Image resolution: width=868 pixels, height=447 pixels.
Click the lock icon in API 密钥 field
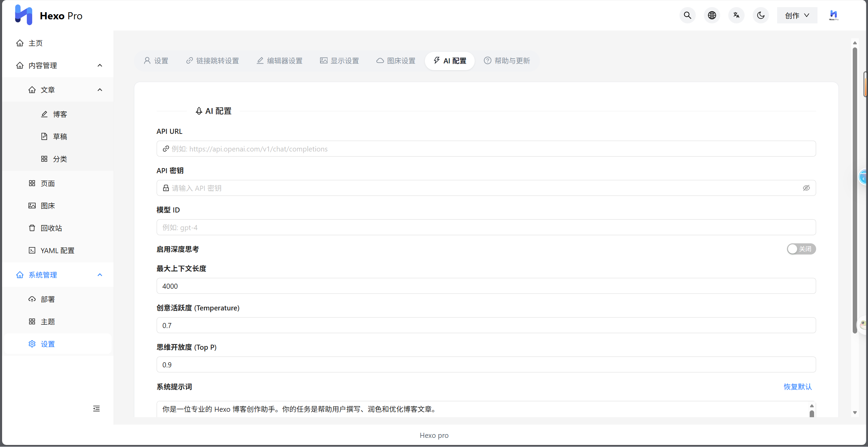166,188
